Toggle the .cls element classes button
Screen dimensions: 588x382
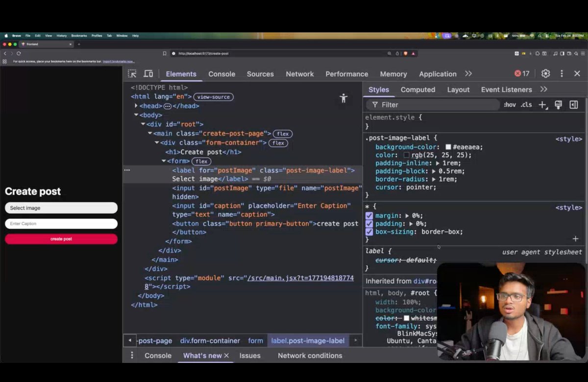pos(526,105)
